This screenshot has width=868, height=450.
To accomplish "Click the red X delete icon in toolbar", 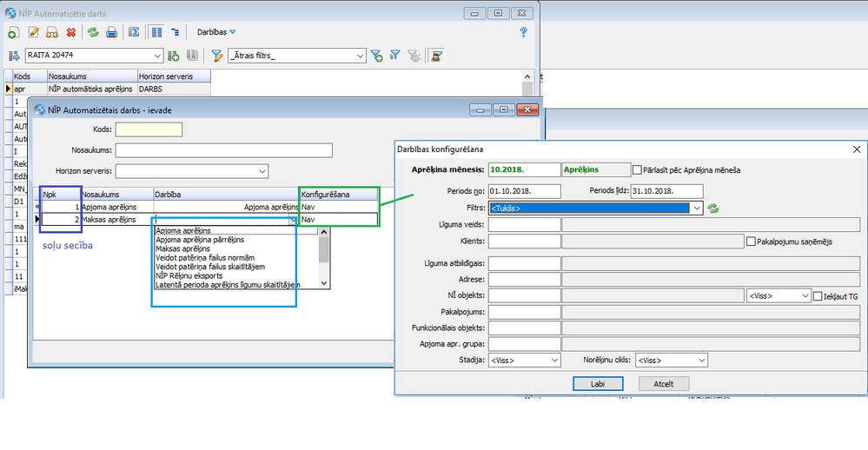I will [x=71, y=32].
